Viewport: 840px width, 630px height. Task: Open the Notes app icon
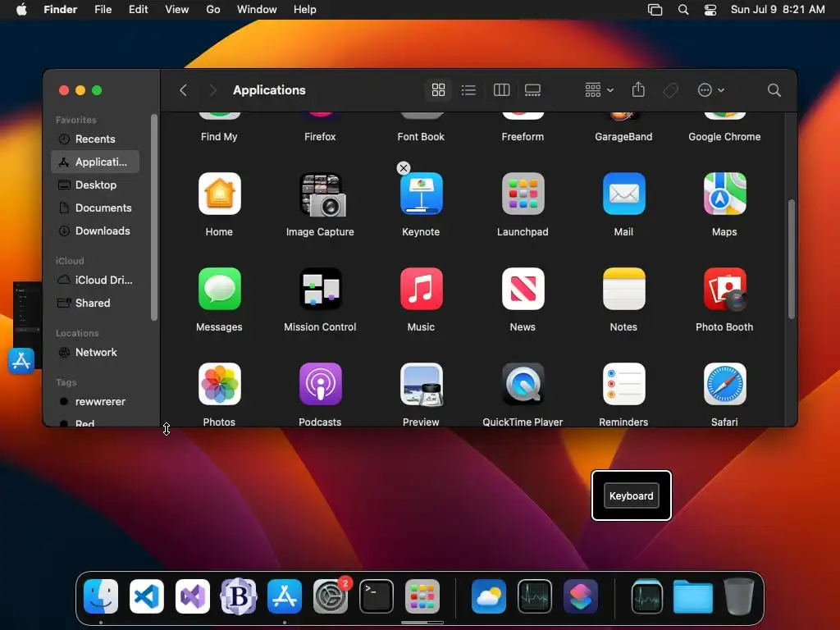[x=623, y=289]
